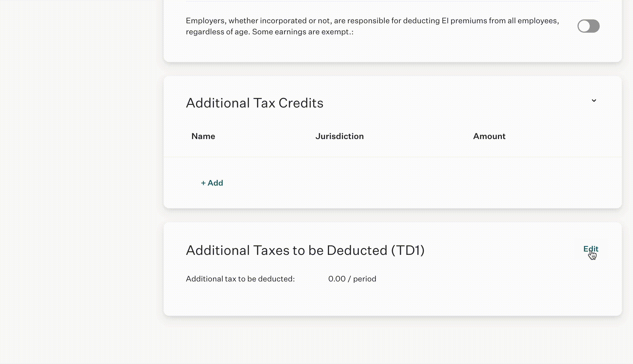This screenshot has height=364, width=633.
Task: Click the plus sign beside Add
Action: point(203,183)
